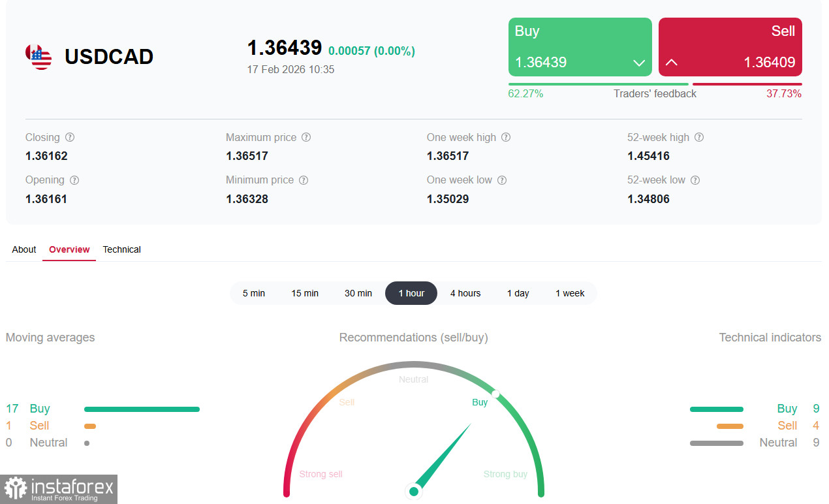Viewport: 829px width, 504px height.
Task: Open the Maximum price tooltip icon
Action: click(306, 137)
